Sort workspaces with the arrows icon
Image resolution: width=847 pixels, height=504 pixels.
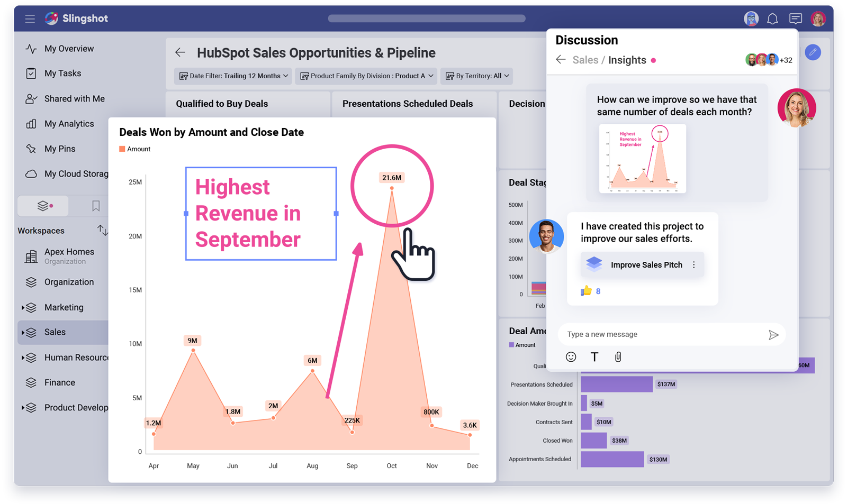coord(102,230)
